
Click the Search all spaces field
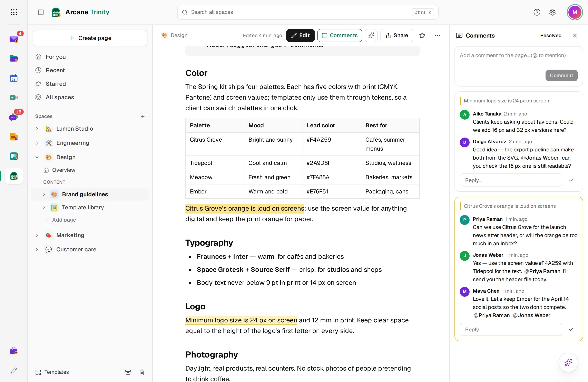point(308,12)
